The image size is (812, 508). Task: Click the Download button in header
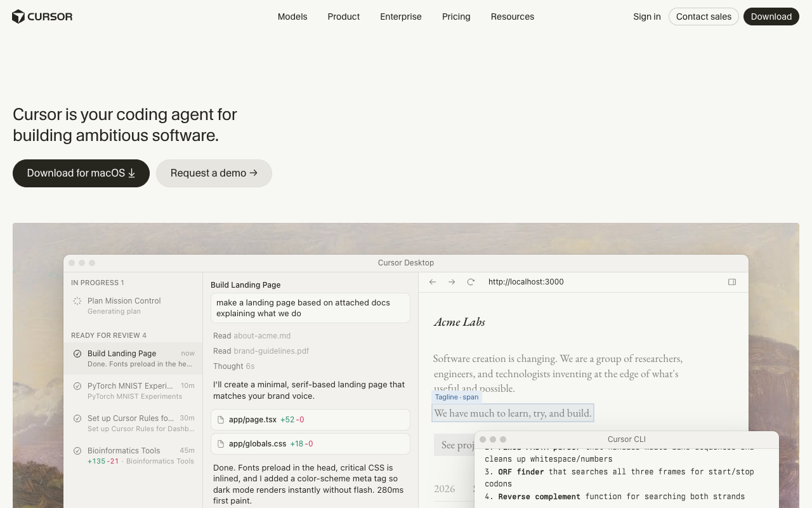(x=771, y=17)
